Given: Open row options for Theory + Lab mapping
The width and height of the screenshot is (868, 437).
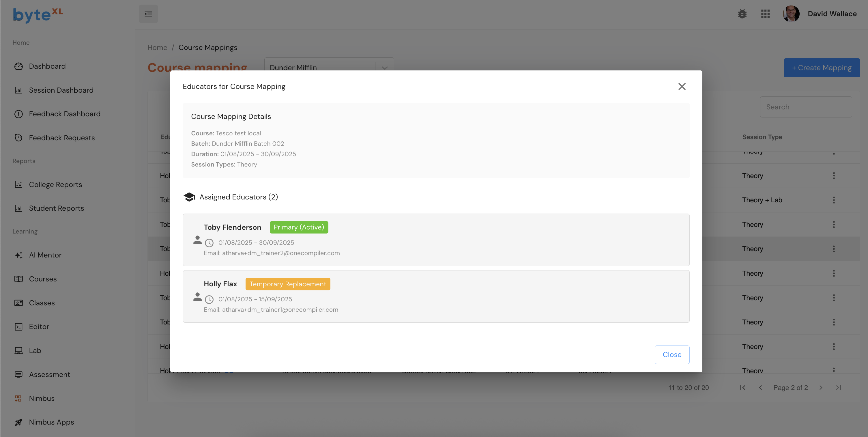Looking at the screenshot, I should click(834, 200).
